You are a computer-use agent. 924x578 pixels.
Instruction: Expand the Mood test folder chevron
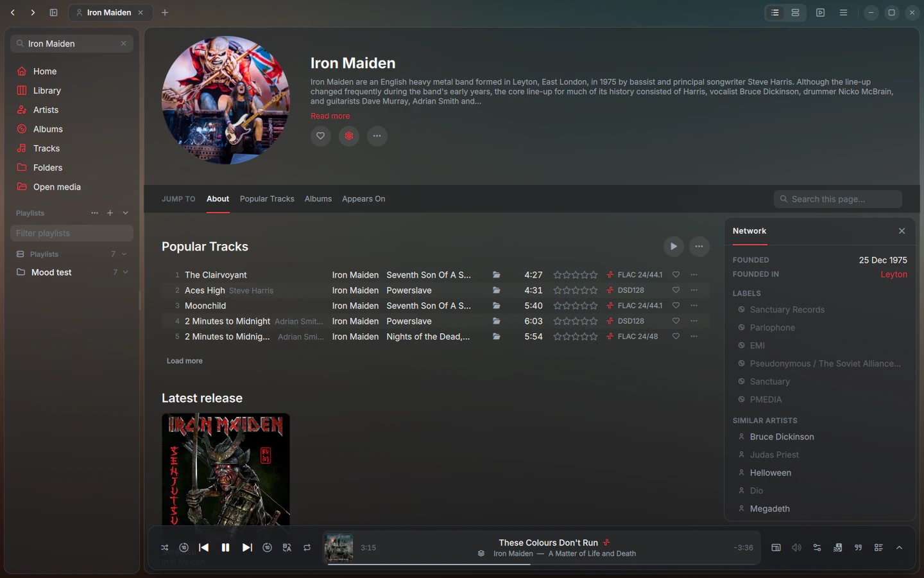click(125, 272)
